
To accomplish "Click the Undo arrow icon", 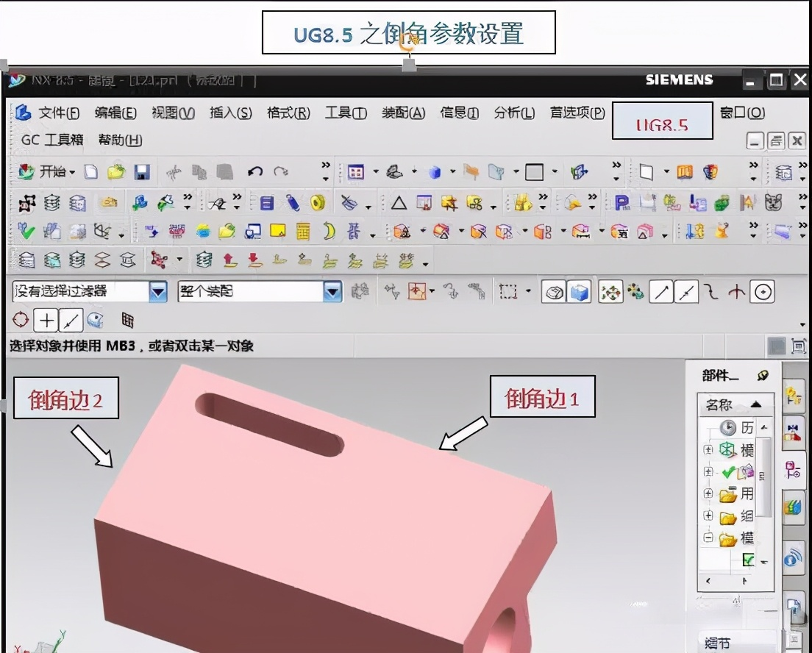I will (255, 171).
